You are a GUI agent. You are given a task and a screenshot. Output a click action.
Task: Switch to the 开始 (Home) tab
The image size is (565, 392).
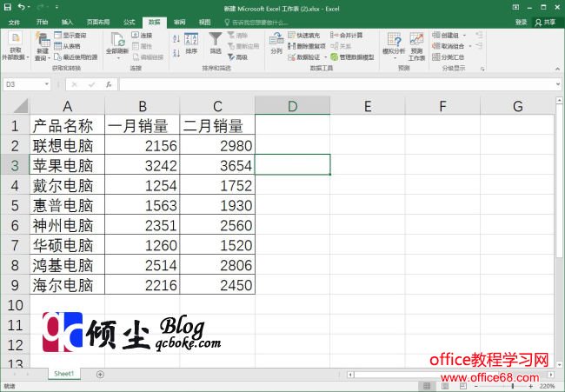43,23
